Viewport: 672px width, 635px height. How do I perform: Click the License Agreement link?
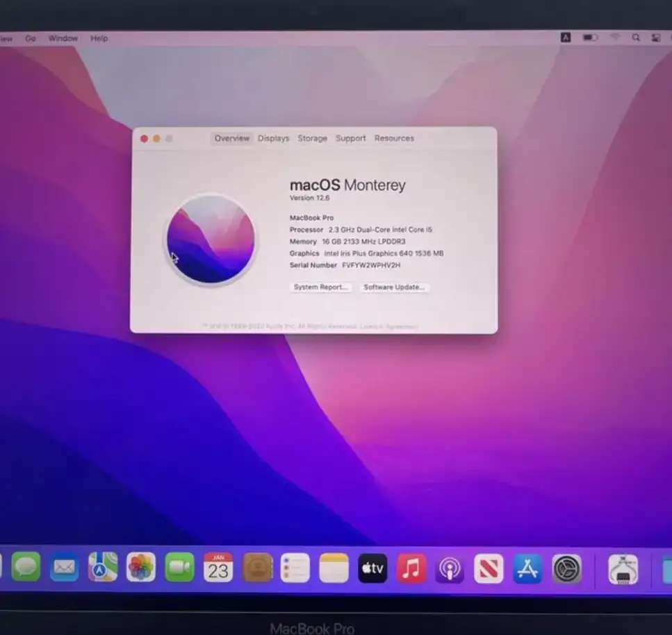pos(389,327)
